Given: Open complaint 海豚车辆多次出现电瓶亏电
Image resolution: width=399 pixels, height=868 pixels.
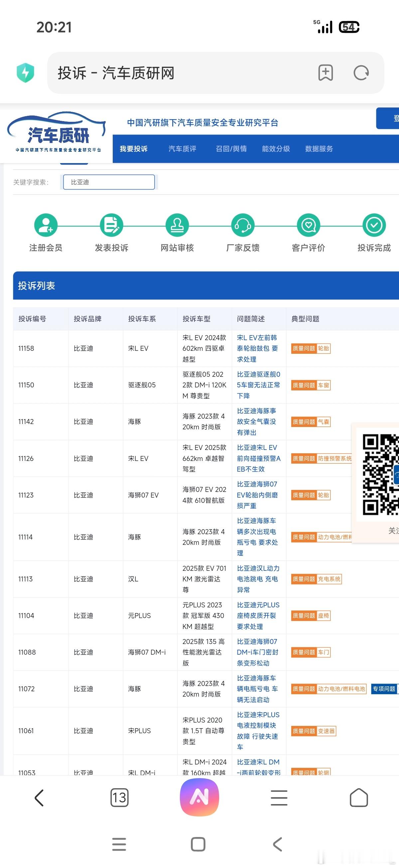Looking at the screenshot, I should (258, 537).
